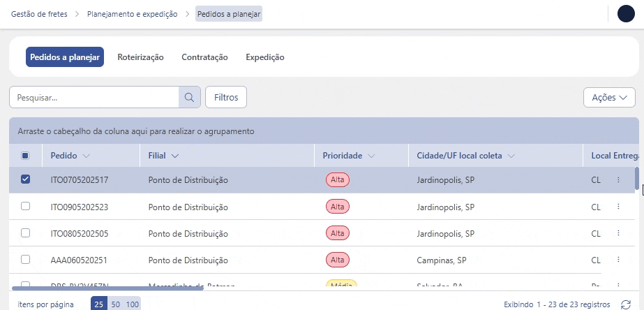The image size is (644, 310).
Task: Open row options for ITO0705202517
Action: 618,180
